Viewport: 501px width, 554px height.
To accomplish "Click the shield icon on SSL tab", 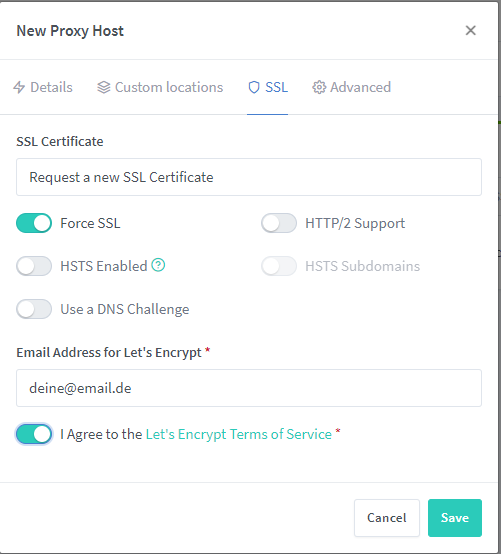I will (x=254, y=87).
